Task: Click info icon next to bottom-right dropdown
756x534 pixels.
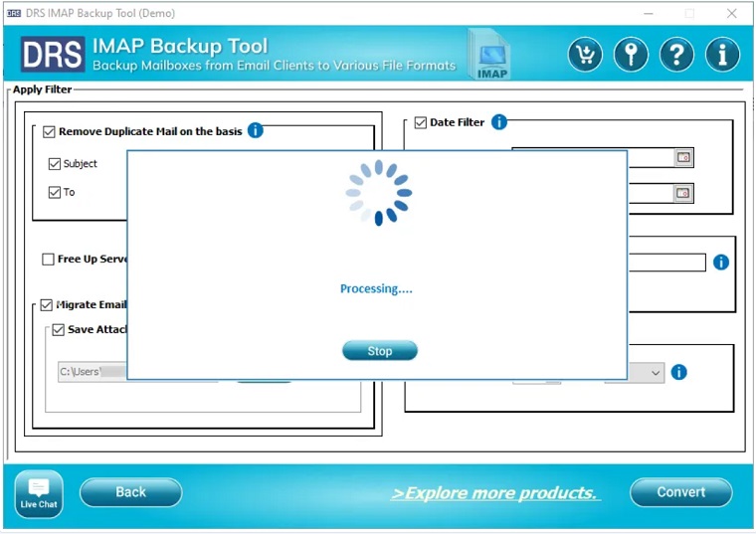Action: pos(678,372)
